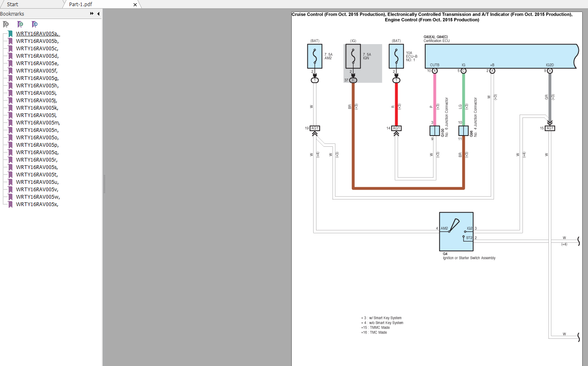Select bookmark WRTY16RAV005p in the tree

37,145
